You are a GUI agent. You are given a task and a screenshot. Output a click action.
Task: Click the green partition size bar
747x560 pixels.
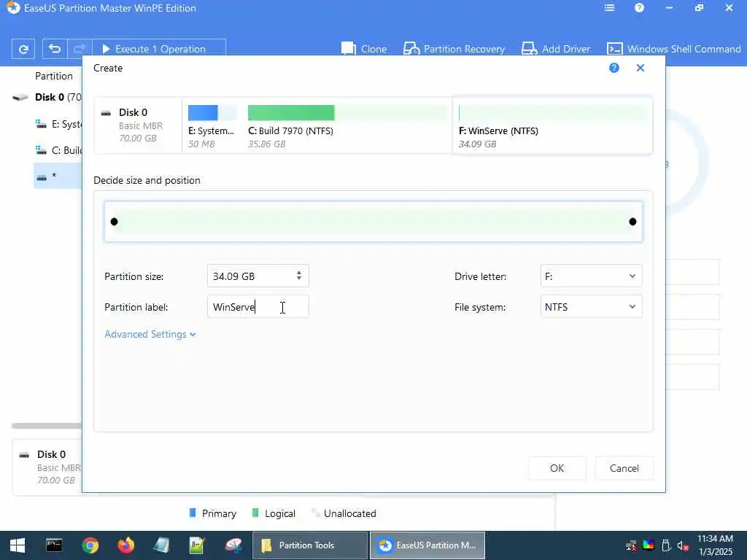pyautogui.click(x=373, y=222)
